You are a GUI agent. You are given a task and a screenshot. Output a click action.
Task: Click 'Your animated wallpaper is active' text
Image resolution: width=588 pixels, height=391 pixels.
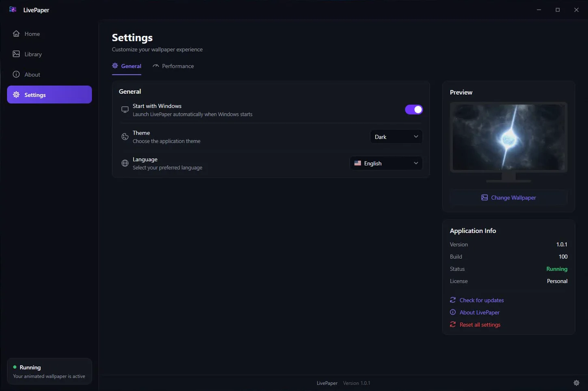pyautogui.click(x=49, y=376)
